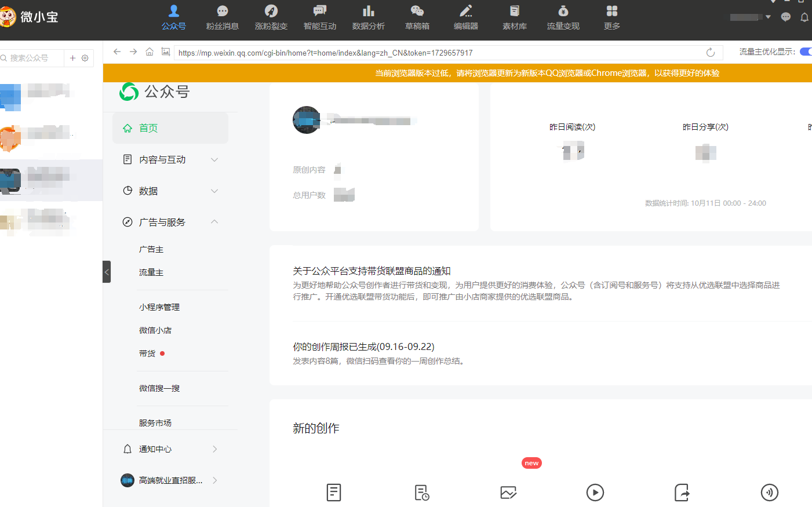Add a new account with plus icon
The image size is (812, 507).
[x=72, y=58]
